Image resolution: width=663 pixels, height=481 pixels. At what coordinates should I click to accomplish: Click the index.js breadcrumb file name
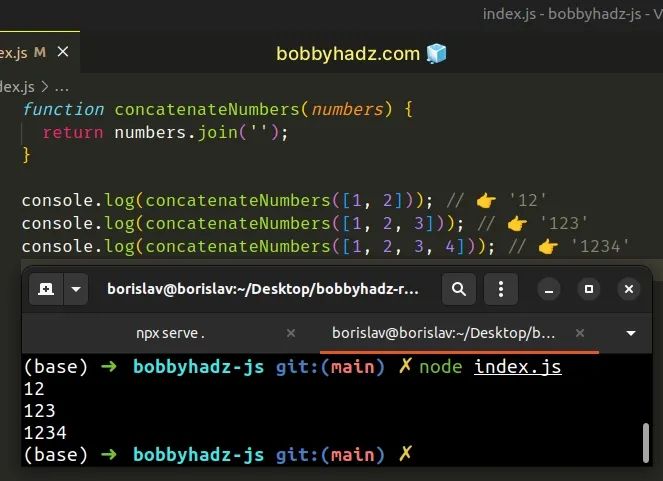pos(17,87)
